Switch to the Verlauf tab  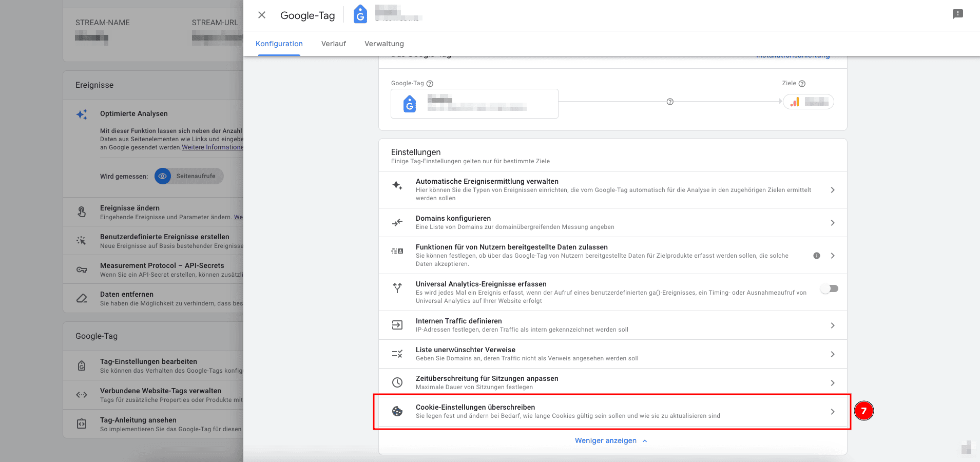[333, 44]
